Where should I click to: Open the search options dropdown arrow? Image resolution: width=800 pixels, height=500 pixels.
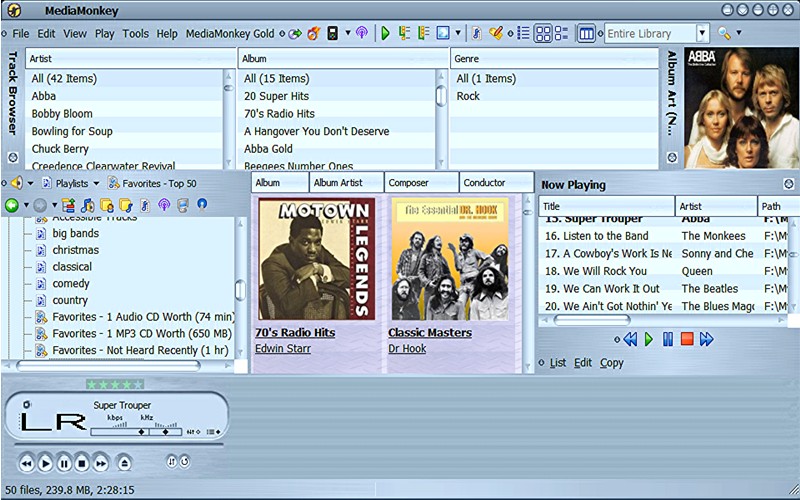pos(740,33)
